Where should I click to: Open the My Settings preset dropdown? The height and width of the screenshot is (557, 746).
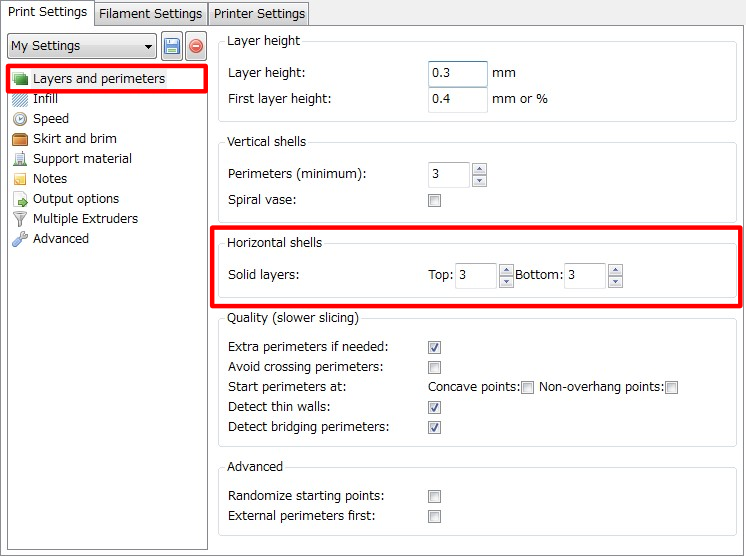[81, 46]
